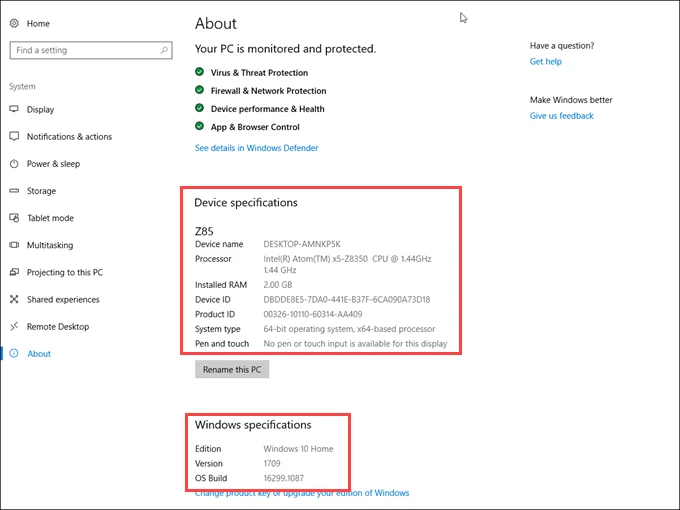This screenshot has height=510, width=680.
Task: Click the Remote Desktop icon
Action: tap(14, 327)
